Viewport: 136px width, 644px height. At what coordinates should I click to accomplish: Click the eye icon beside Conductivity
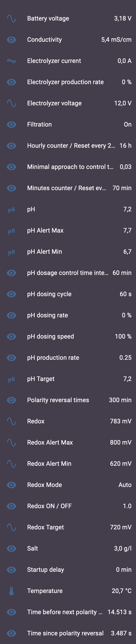pyautogui.click(x=11, y=40)
